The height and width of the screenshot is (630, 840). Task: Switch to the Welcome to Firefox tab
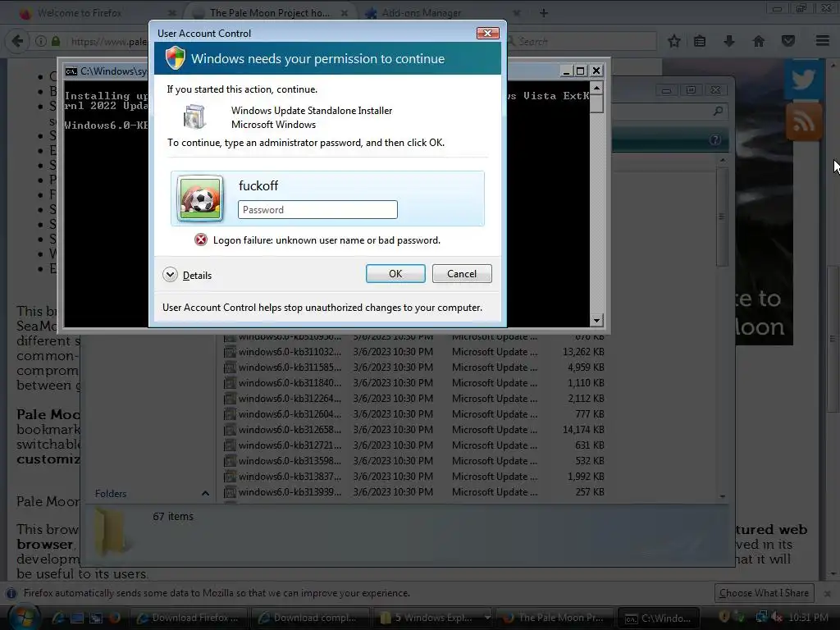pos(97,13)
